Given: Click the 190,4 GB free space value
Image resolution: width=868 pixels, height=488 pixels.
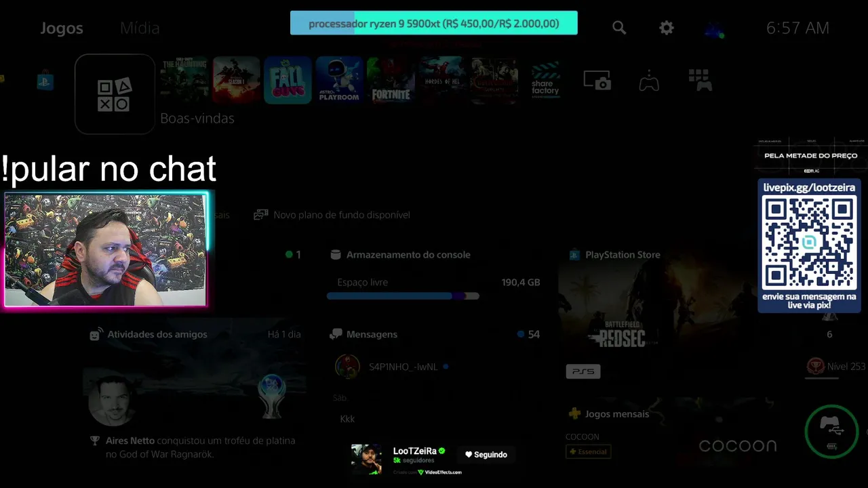Looking at the screenshot, I should [521, 282].
